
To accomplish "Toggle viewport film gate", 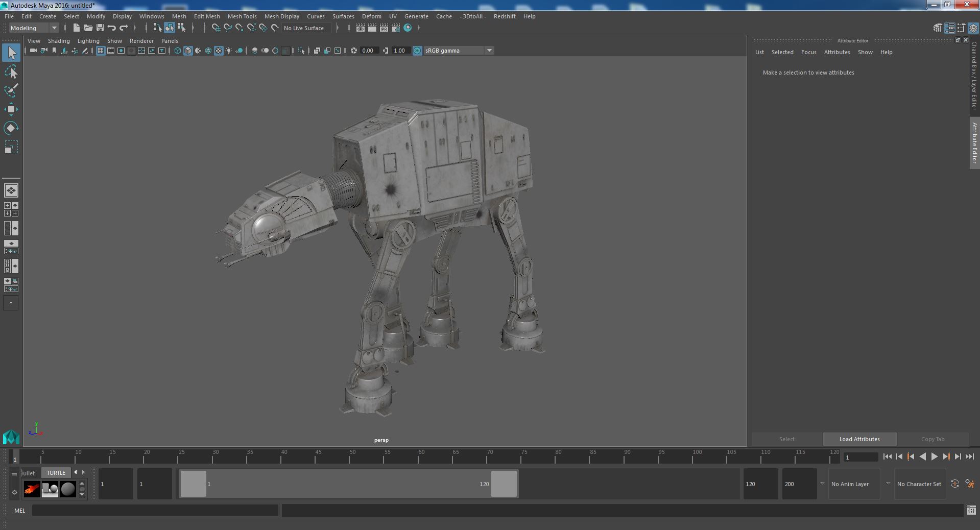I will (111, 51).
